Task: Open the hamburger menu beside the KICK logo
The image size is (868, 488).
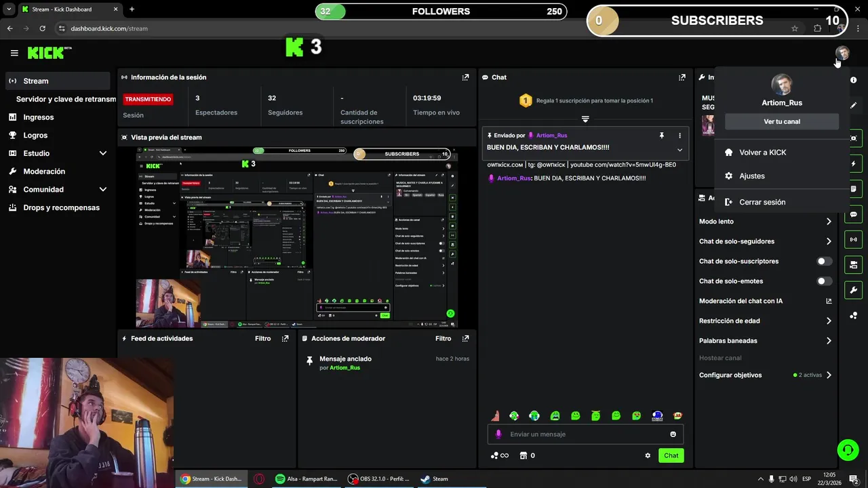Action: pos(14,53)
